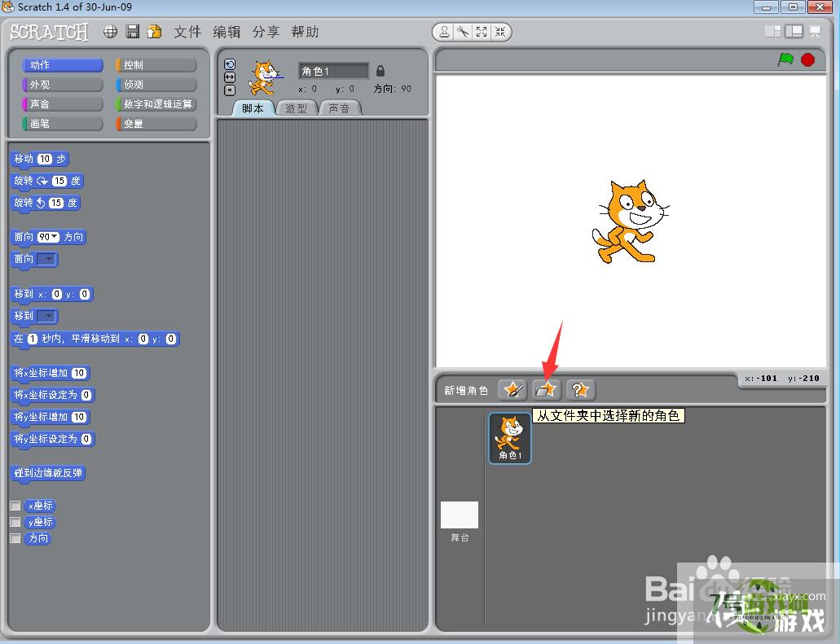Select the 侦测 block category
Viewport: 840px width, 644px height.
tap(156, 85)
